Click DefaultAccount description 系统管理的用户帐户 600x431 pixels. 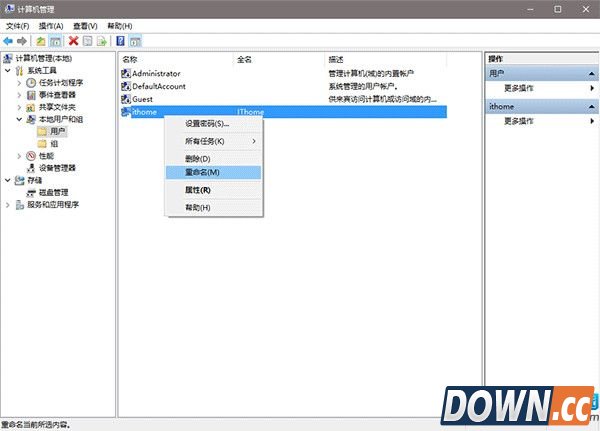click(x=363, y=87)
